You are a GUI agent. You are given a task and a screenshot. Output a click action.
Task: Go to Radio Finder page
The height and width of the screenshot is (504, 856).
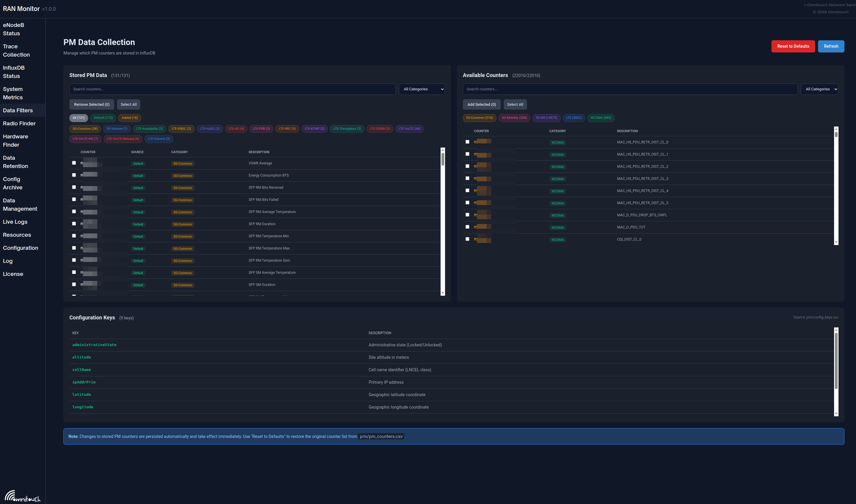(x=19, y=123)
